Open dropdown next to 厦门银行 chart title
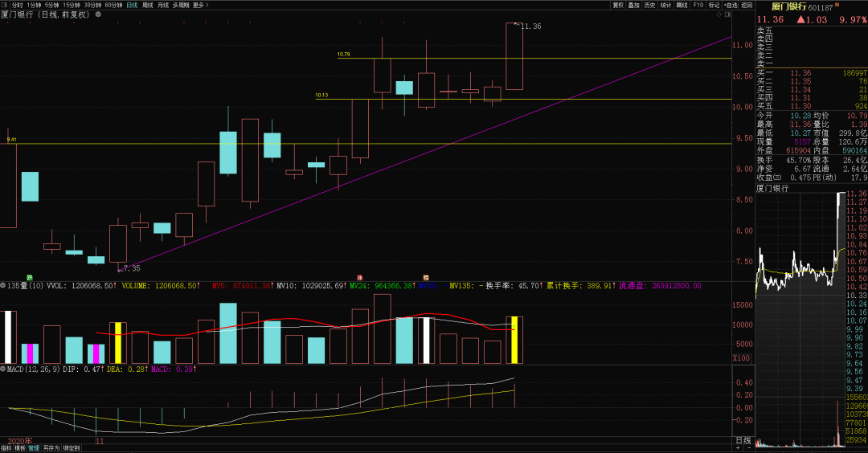Image resolution: width=868 pixels, height=453 pixels. coord(98,14)
